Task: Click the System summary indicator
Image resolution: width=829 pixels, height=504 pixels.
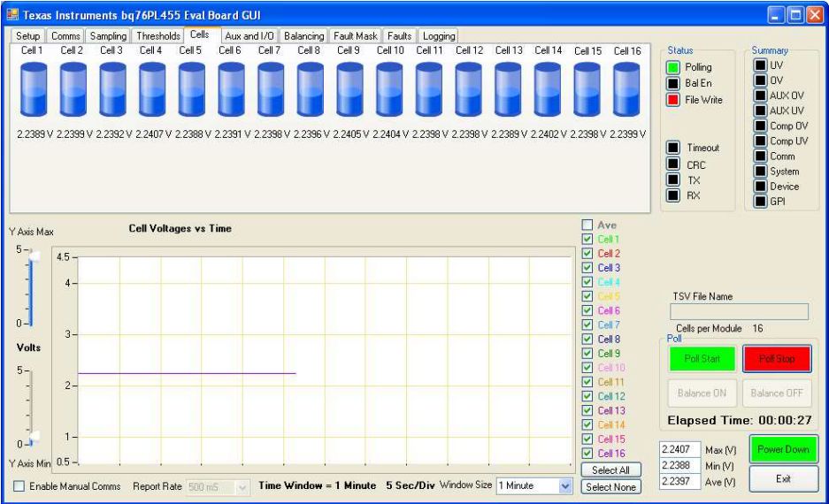Action: point(760,172)
